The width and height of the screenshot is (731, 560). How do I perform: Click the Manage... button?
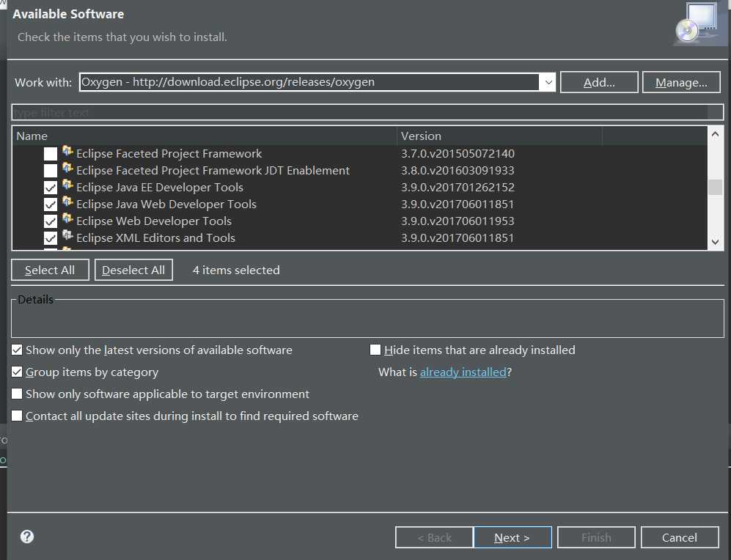(681, 83)
